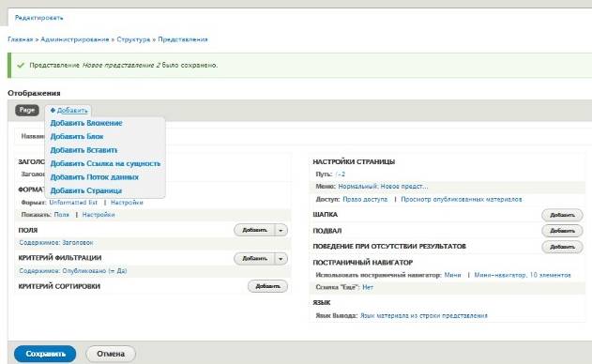Click the green checkmark status icon

[x=21, y=66]
